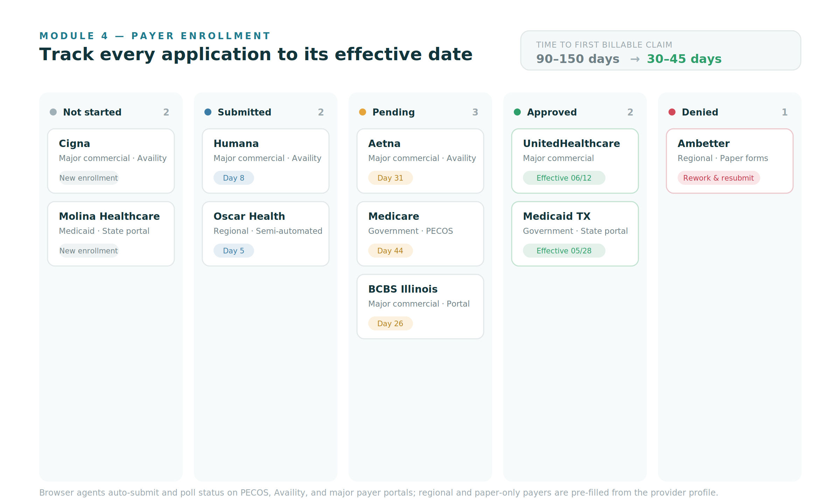Viewport: 840px width, 504px height.
Task: Select the Aetna card title
Action: coord(384,143)
